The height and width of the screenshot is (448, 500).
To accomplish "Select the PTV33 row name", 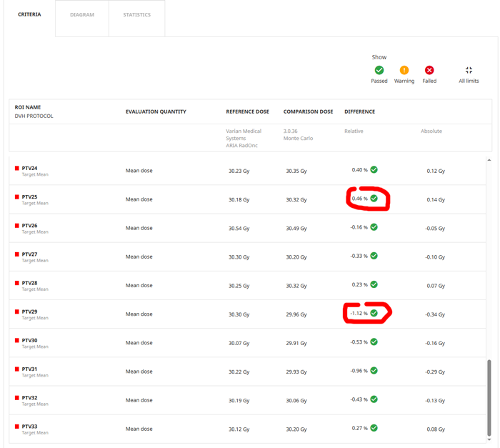I will [30, 427].
